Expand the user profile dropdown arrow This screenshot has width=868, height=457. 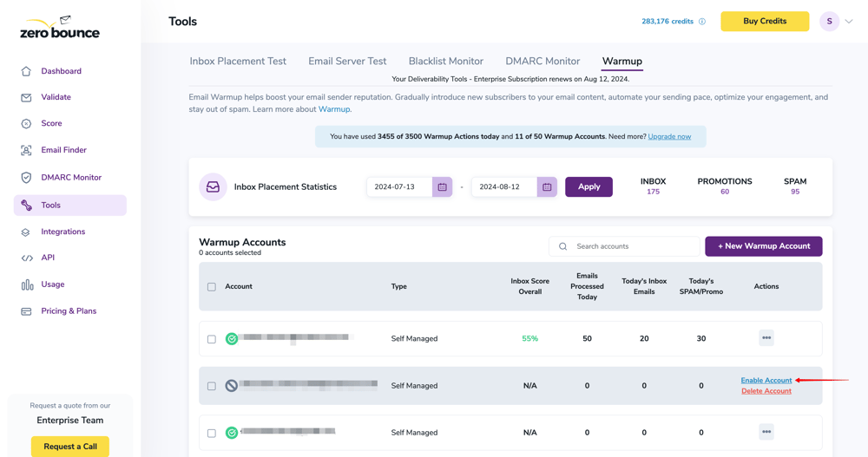click(849, 22)
